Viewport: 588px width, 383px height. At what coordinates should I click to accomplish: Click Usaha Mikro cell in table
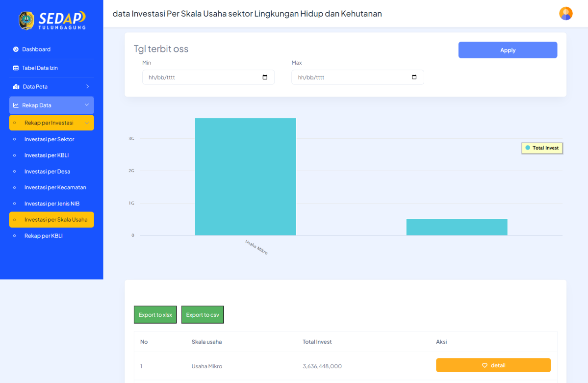[x=206, y=366]
